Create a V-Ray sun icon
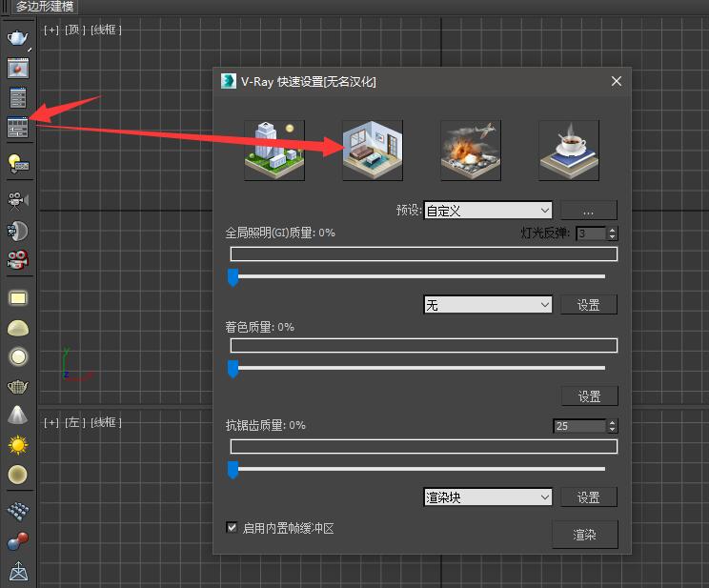709x588 pixels. 18,445
